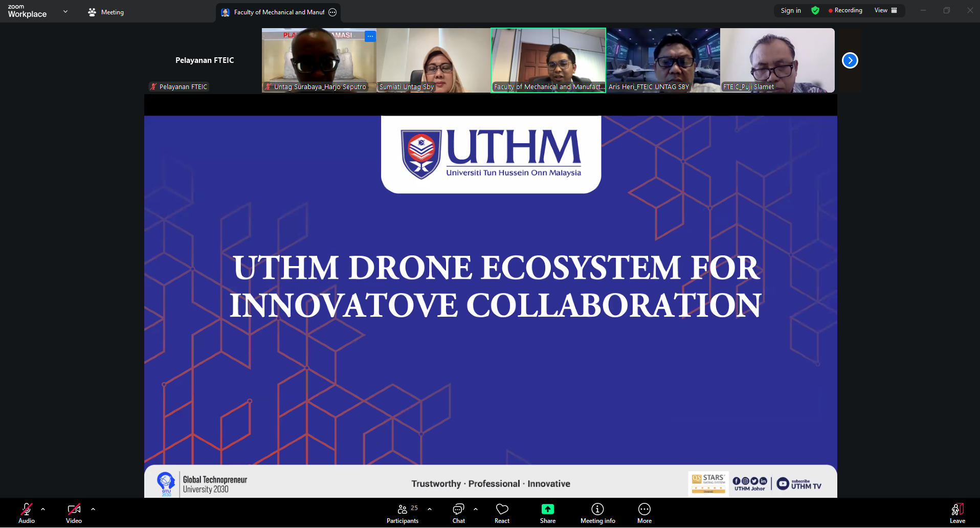Expand video settings arrow next to Video
Image resolution: width=980 pixels, height=528 pixels.
pos(93,509)
